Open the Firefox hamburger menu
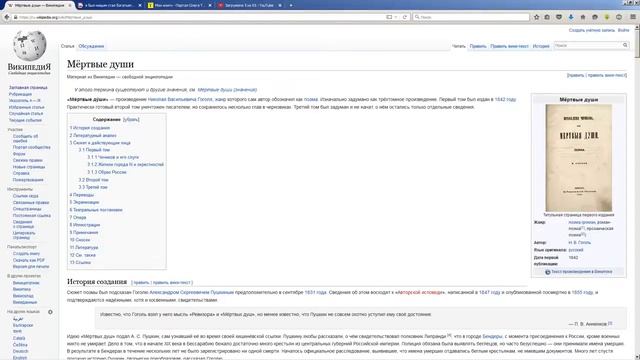The height and width of the screenshot is (360, 640). coord(633,17)
